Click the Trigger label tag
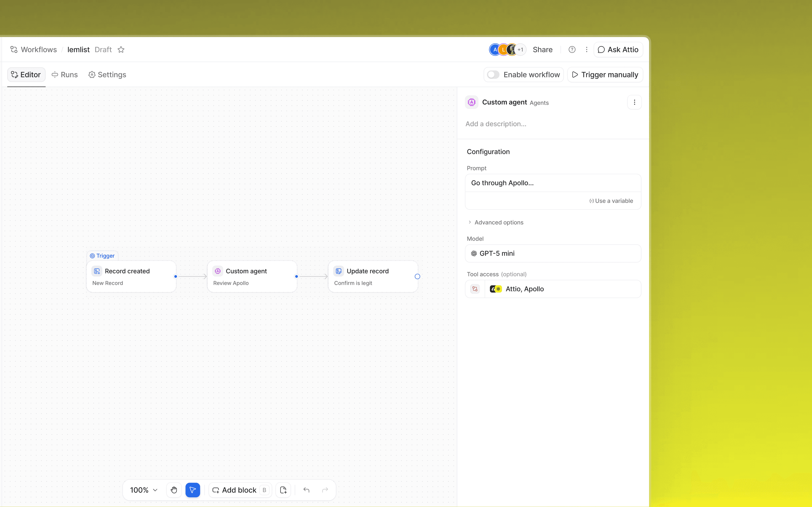Viewport: 812px width, 507px height. point(102,255)
